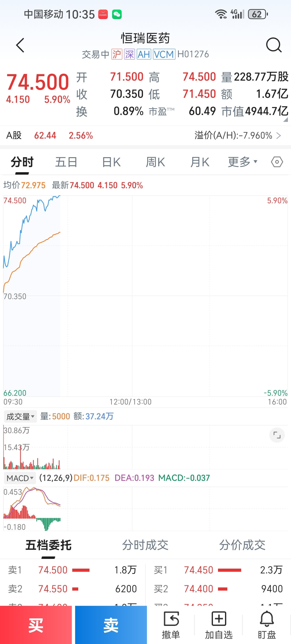
Task: Open the MACD indicator dropdown
Action: [x=20, y=478]
